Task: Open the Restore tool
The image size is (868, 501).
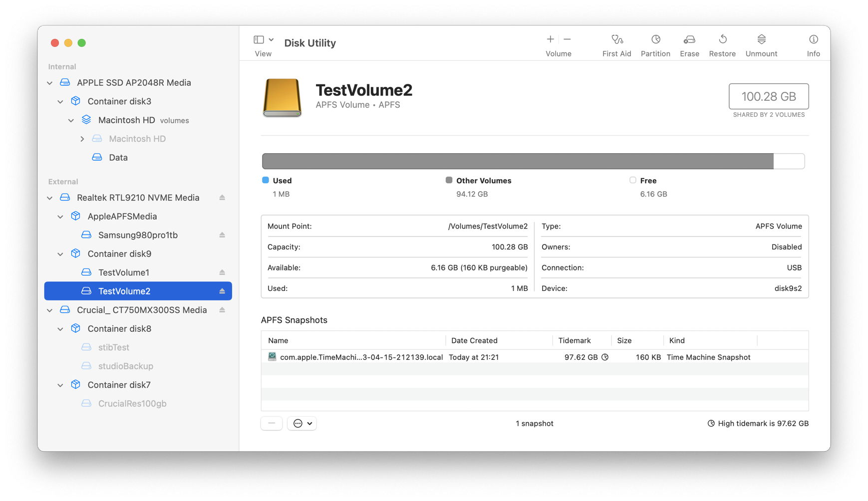Action: [722, 44]
